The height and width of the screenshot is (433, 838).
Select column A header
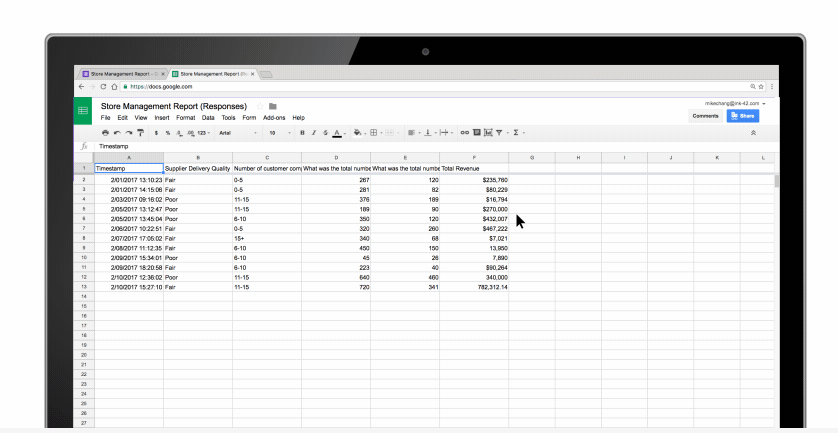click(129, 158)
